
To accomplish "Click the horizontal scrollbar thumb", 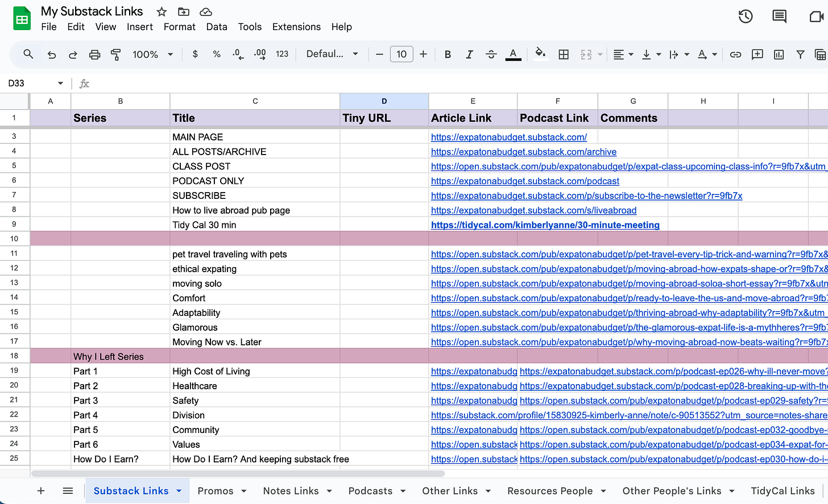I will click(x=238, y=473).
